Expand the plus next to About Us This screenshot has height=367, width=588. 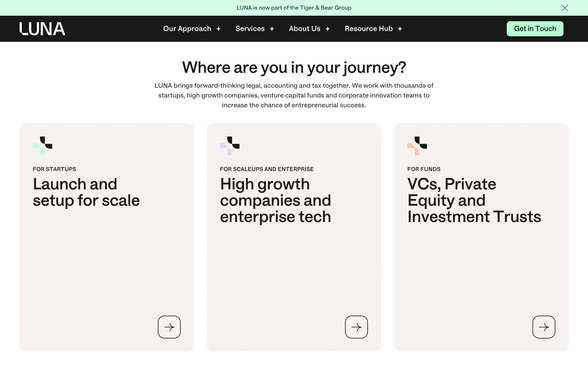pyautogui.click(x=328, y=29)
